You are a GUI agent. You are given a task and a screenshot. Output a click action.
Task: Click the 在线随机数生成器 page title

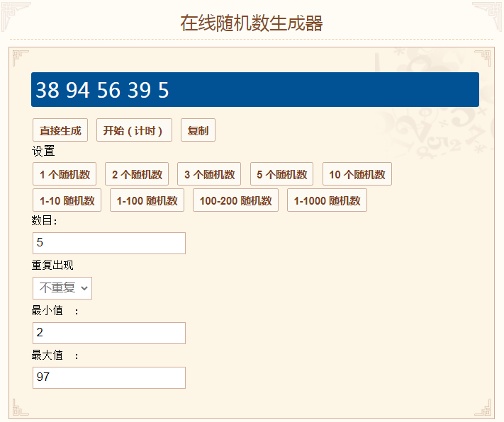click(252, 23)
